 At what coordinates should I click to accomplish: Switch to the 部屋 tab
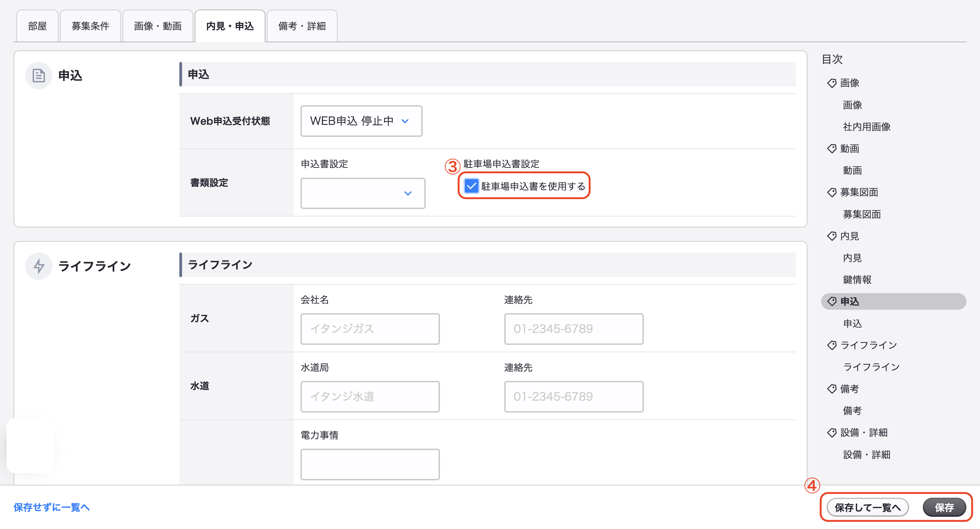pos(37,26)
